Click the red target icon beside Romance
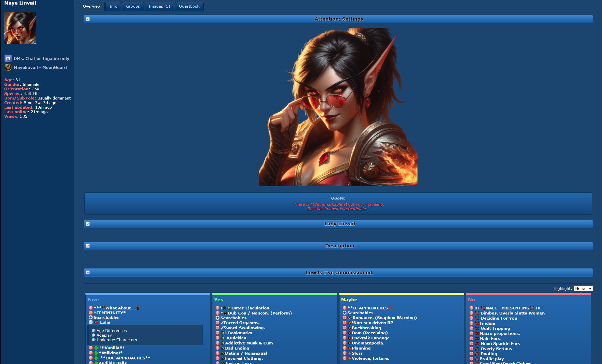Screen dimensions: 602x364 coord(344,318)
